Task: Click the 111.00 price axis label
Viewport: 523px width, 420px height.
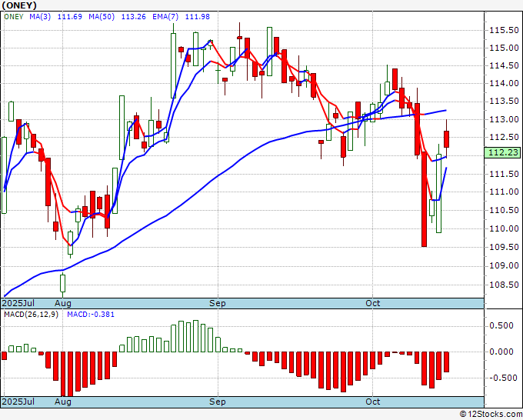Action: pyautogui.click(x=504, y=192)
